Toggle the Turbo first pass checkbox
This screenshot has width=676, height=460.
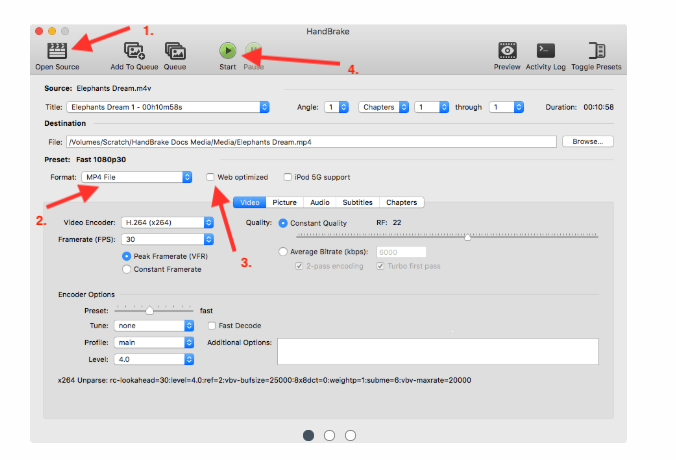tap(380, 266)
